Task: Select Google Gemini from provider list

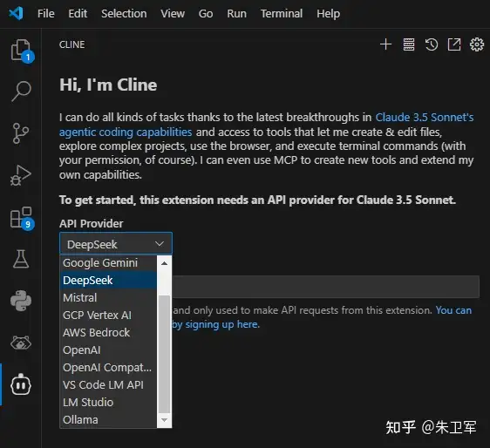Action: (108, 263)
